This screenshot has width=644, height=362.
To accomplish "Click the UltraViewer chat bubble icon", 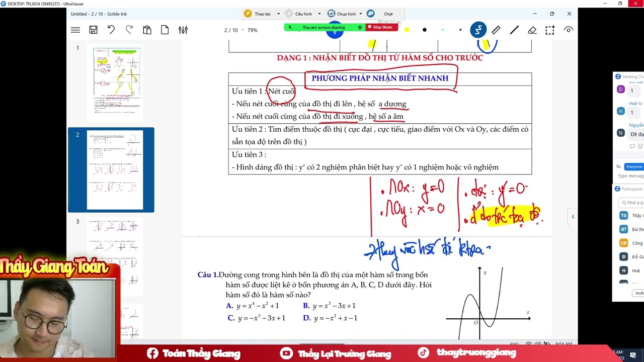I will [371, 14].
